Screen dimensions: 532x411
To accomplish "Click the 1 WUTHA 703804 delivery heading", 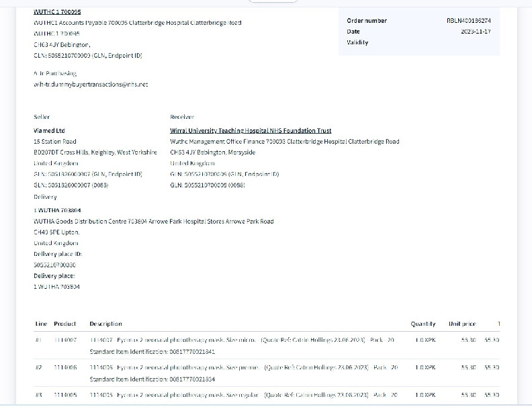I will (x=57, y=210).
